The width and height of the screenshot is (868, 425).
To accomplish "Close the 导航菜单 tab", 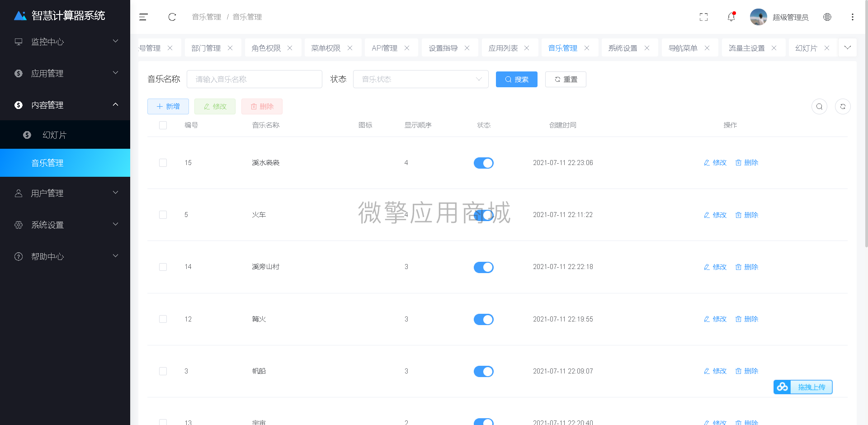I will coord(707,48).
